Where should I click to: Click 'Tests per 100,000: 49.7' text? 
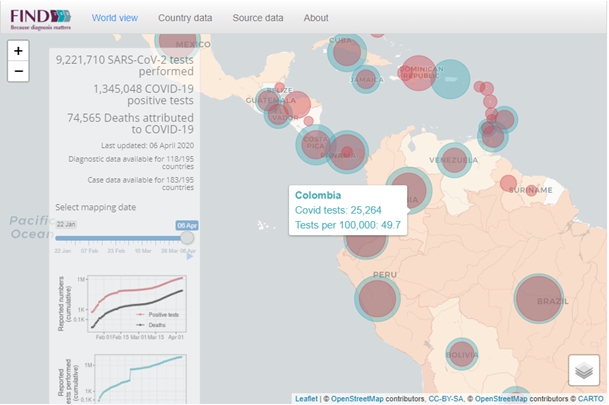tap(348, 225)
